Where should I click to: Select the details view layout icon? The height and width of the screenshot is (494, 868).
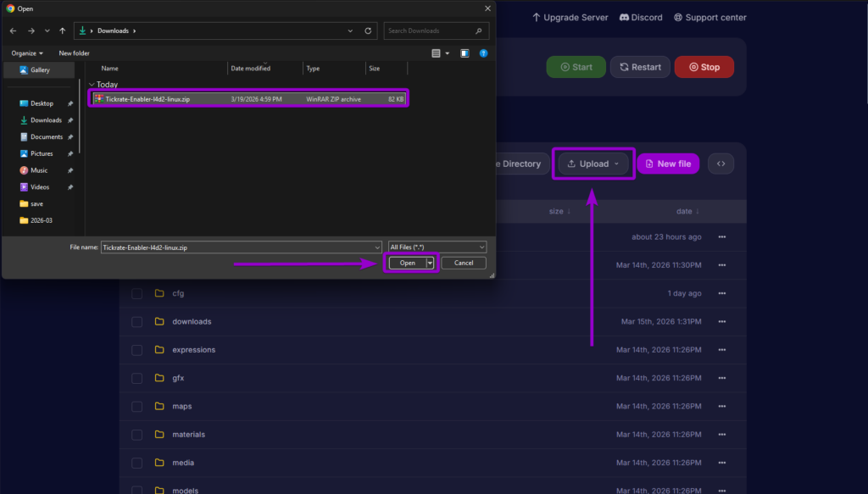tap(436, 53)
